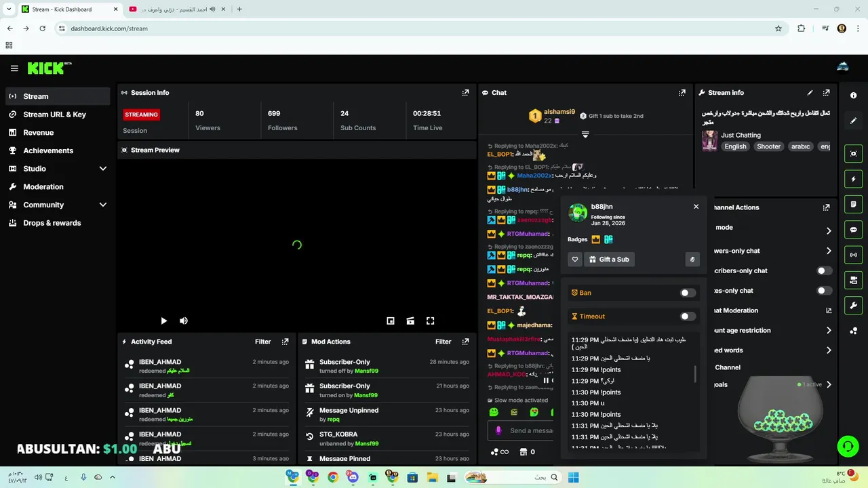
Task: Open Moderation in the sidebar
Action: [x=57, y=186]
